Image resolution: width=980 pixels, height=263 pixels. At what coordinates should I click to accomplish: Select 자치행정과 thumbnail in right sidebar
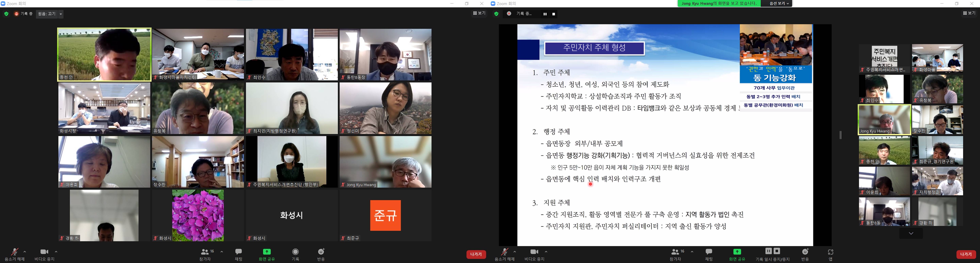[x=937, y=181]
